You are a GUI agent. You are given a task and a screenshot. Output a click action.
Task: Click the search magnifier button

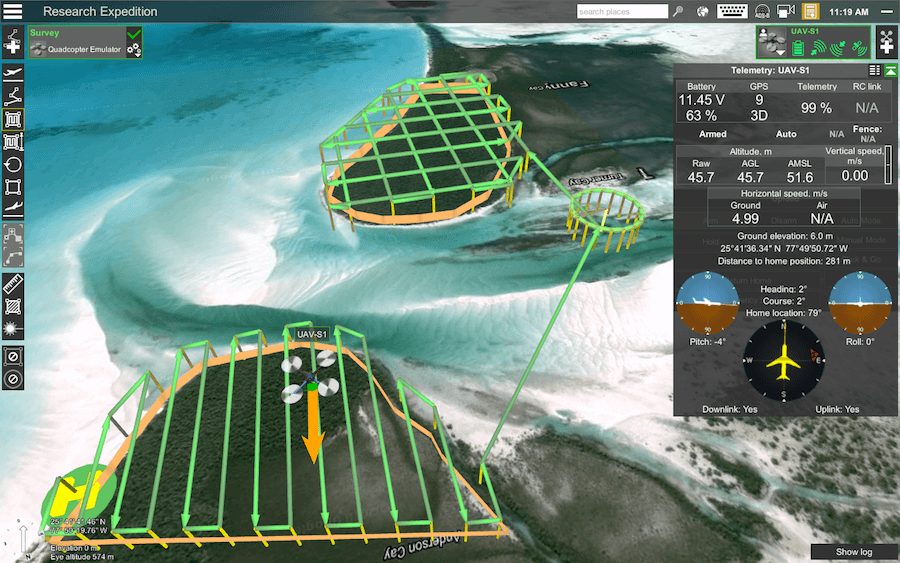point(678,12)
